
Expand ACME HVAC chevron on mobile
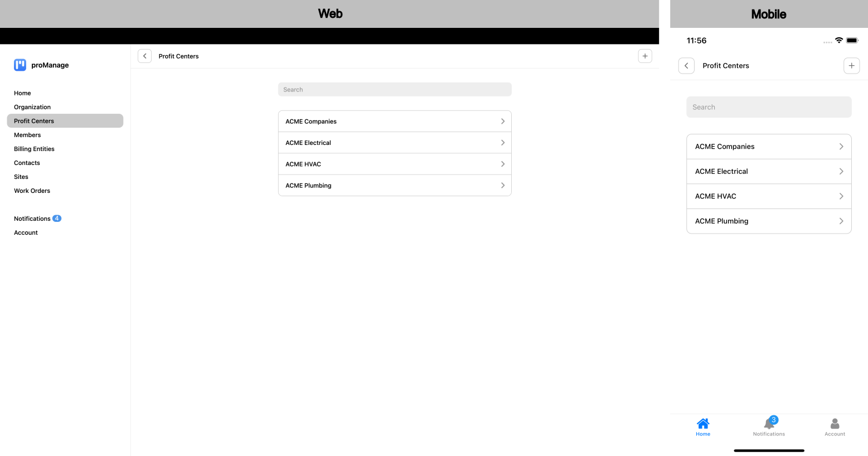[841, 196]
